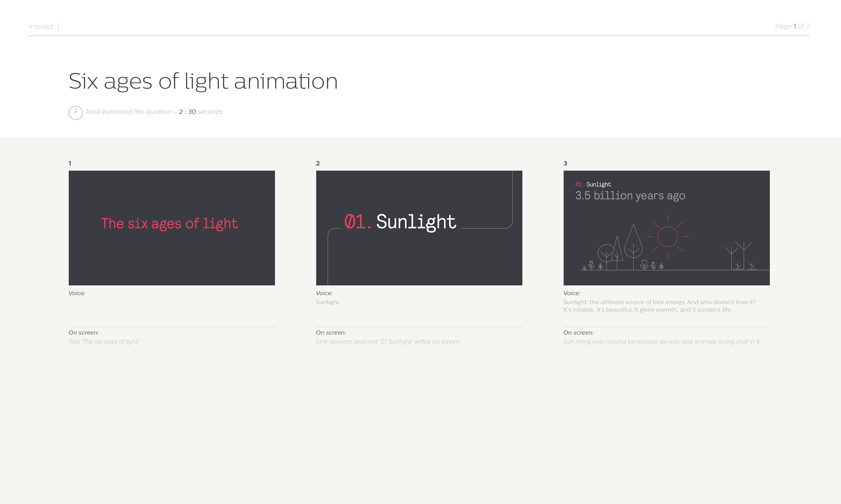Click the frame number 2 label
Screen dimensions: 841x504
[318, 163]
